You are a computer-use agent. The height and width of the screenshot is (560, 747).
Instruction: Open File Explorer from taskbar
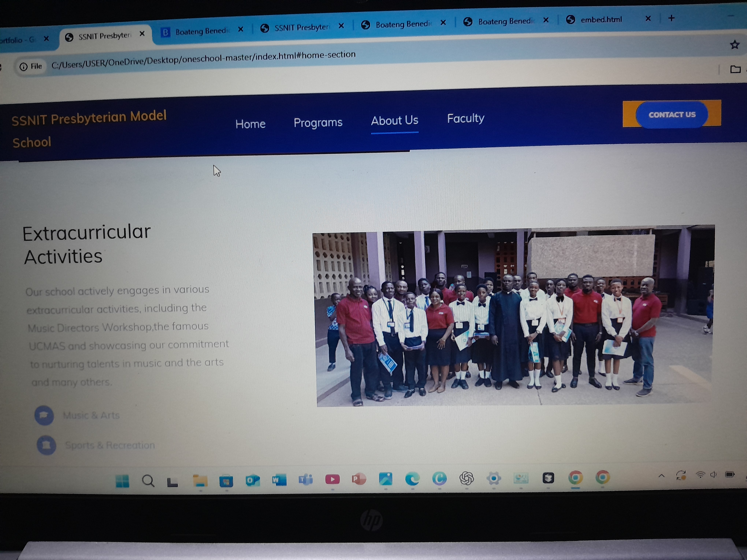tap(200, 481)
